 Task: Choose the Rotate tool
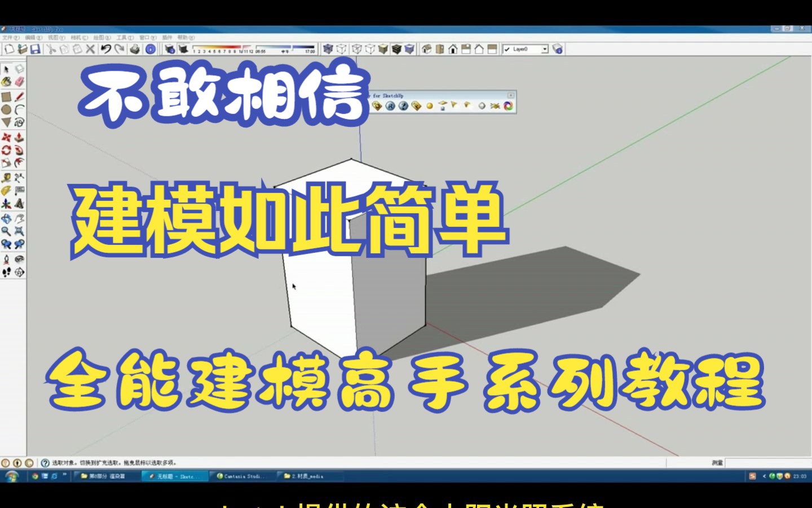pos(6,150)
